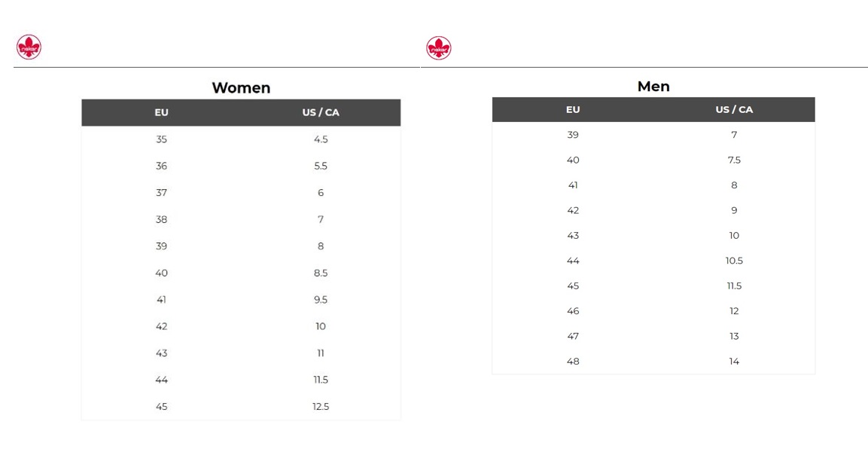
Task: Select US size 13 in the Men table
Action: click(734, 337)
